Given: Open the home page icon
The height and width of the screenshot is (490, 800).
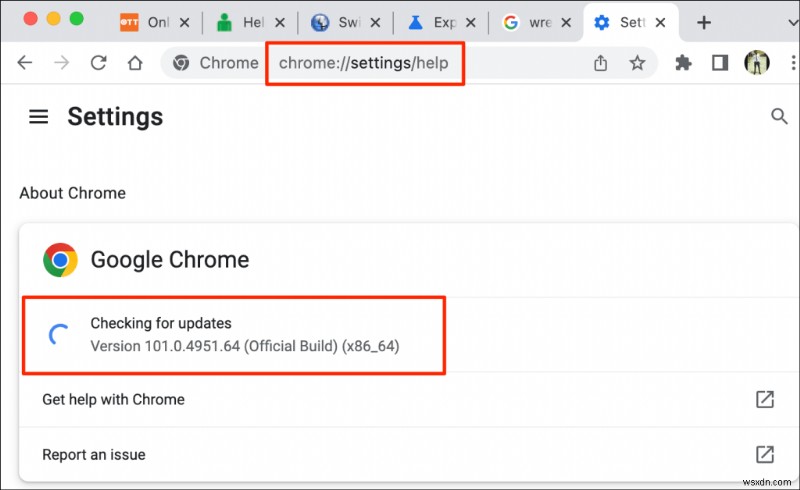Looking at the screenshot, I should (x=135, y=63).
